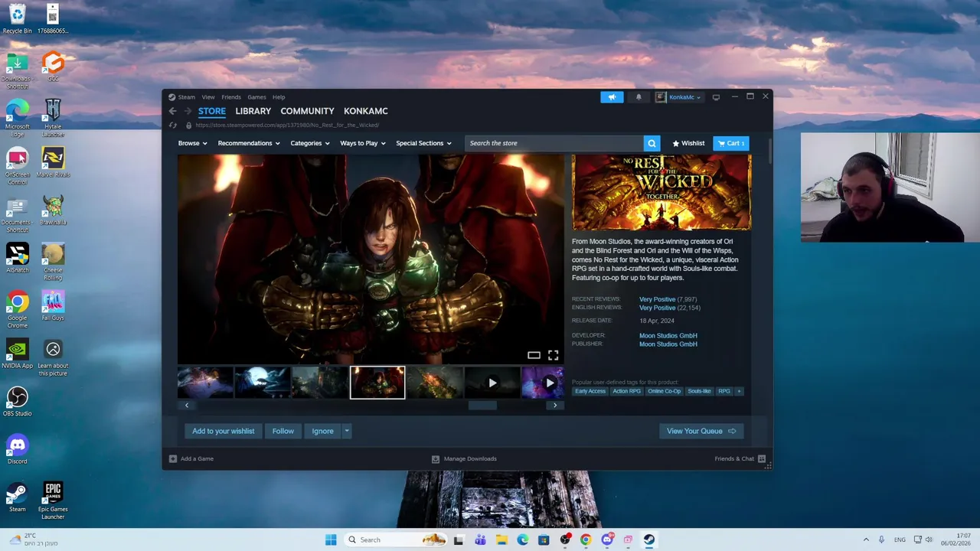Screen dimensions: 980x551
Task: Select the first video thumbnail with play icon
Action: point(492,383)
